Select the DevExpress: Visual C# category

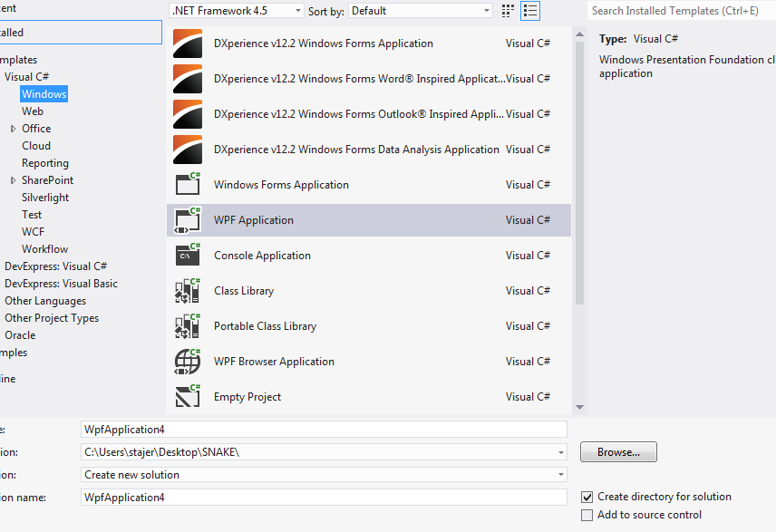coord(55,266)
